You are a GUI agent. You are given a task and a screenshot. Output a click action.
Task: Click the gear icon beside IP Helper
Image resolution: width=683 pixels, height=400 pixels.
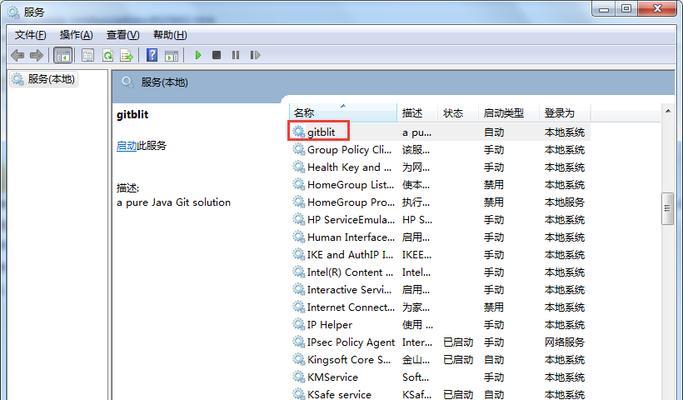click(x=299, y=325)
